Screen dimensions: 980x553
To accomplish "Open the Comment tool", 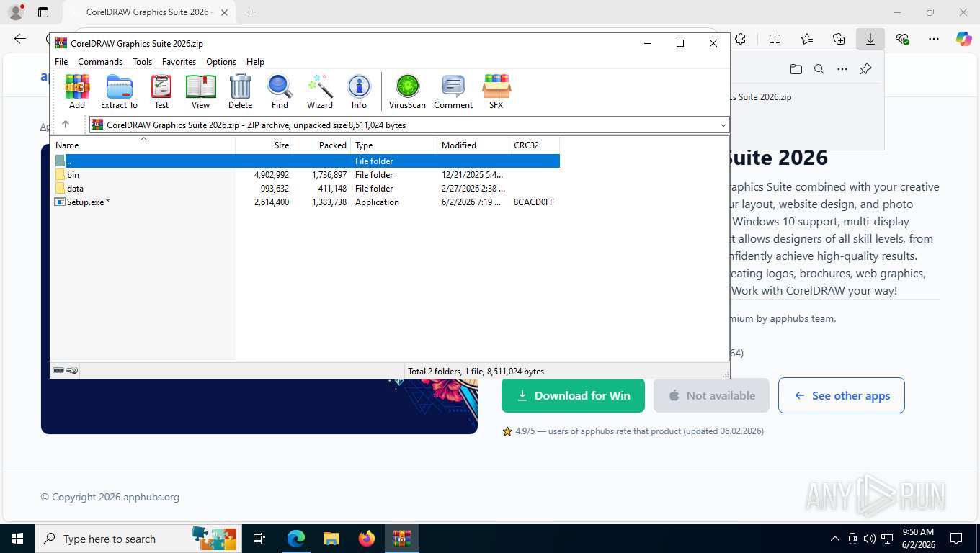I will 453,91.
